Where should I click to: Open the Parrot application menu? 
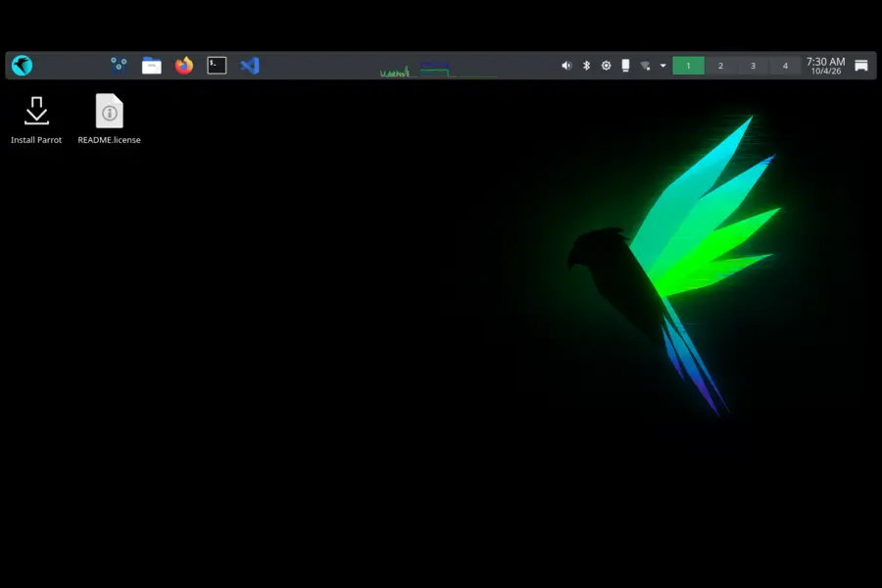[22, 66]
